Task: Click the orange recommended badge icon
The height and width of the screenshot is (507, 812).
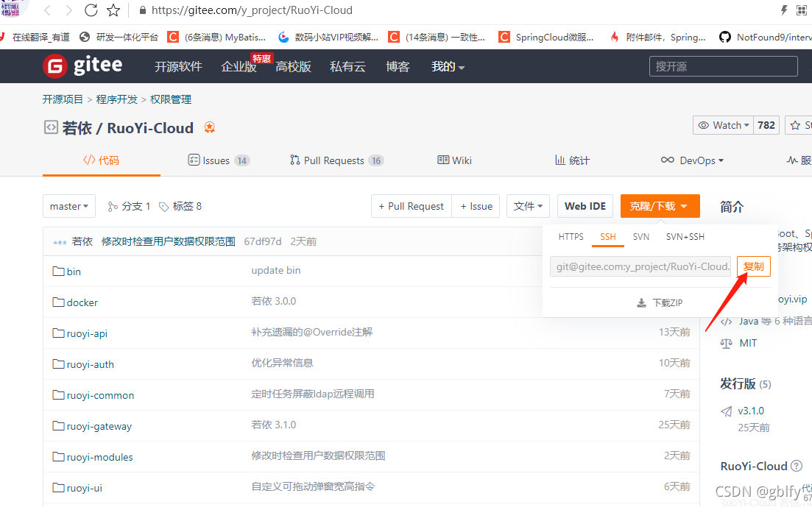Action: click(x=209, y=127)
